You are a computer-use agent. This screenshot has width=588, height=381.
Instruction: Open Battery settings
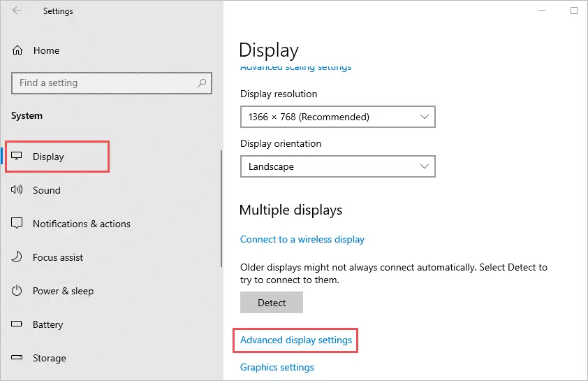tap(47, 324)
